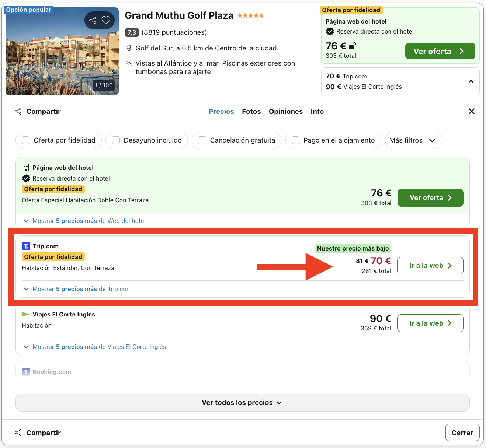
Task: Enable the Oferta por fidelidad filter checkbox
Action: (x=26, y=140)
